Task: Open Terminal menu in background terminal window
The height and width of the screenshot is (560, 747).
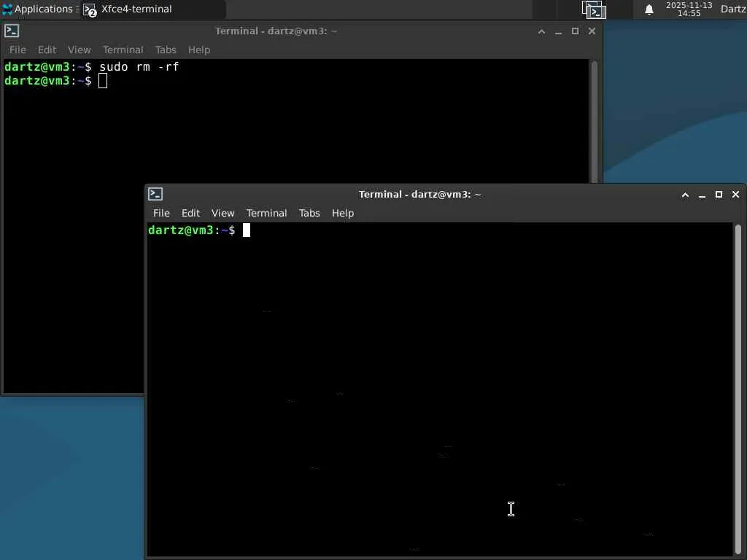Action: 123,50
